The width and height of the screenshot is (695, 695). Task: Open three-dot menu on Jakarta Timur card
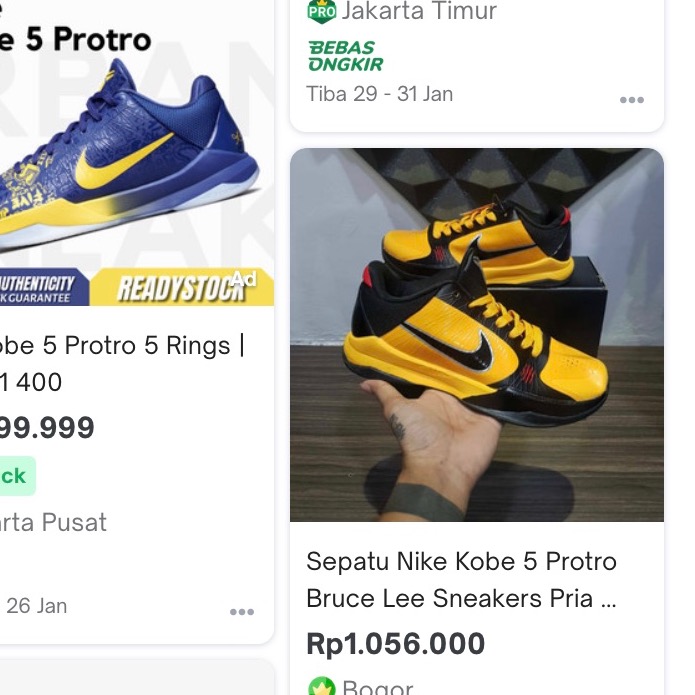click(631, 100)
